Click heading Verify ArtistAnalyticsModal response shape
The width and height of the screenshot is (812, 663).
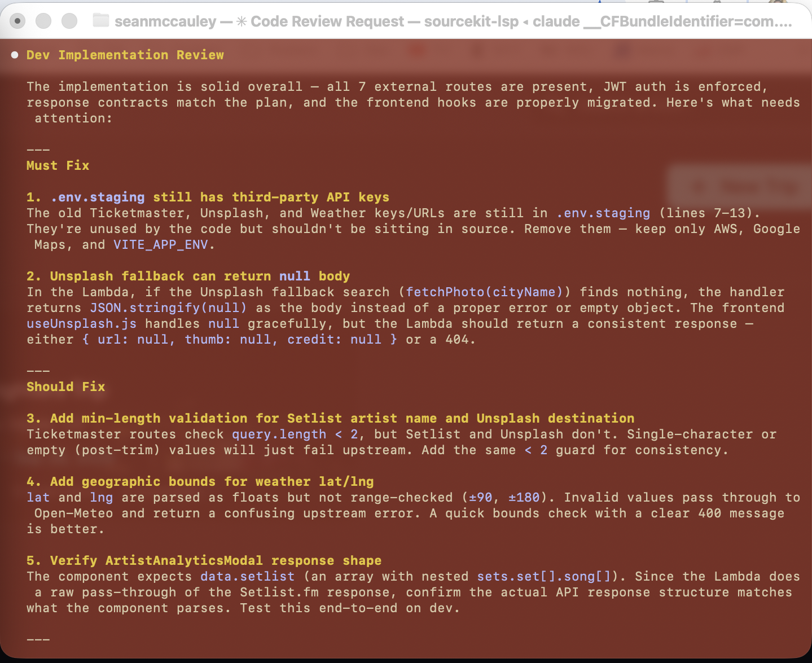coord(204,560)
